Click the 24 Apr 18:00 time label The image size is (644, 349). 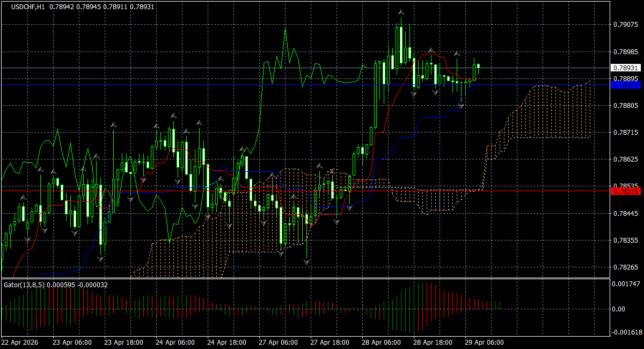[226, 342]
